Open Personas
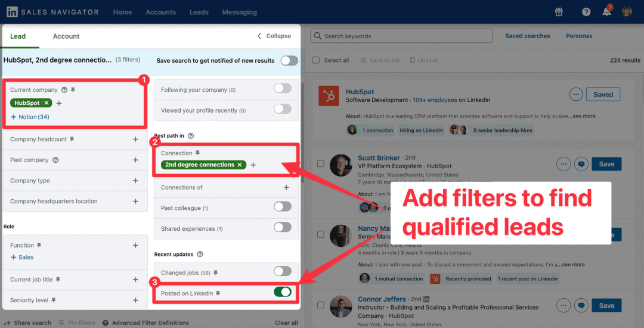 point(579,36)
